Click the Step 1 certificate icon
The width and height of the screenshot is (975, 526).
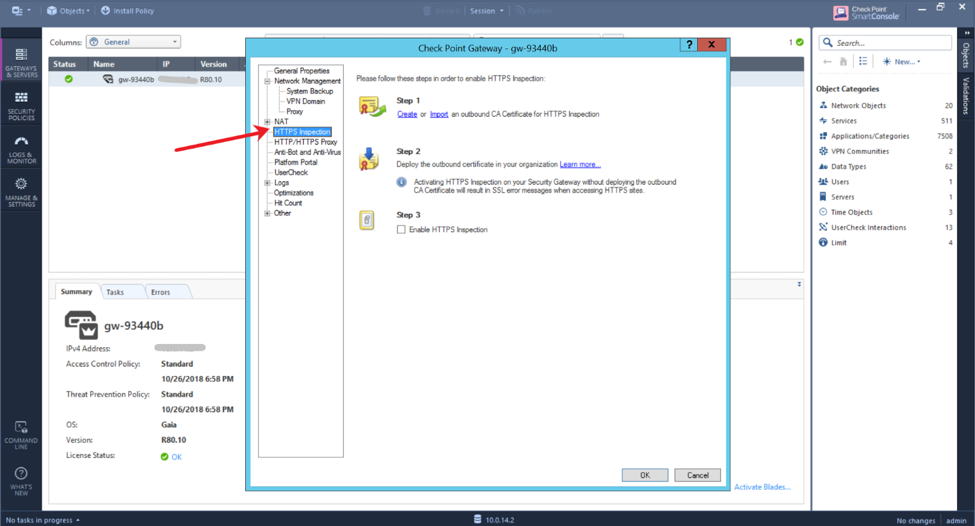point(372,107)
